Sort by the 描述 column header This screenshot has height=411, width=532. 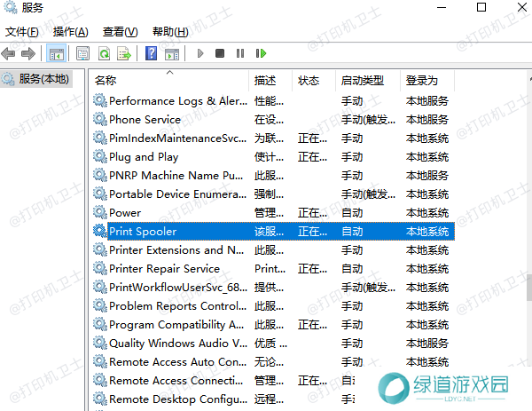click(270, 81)
